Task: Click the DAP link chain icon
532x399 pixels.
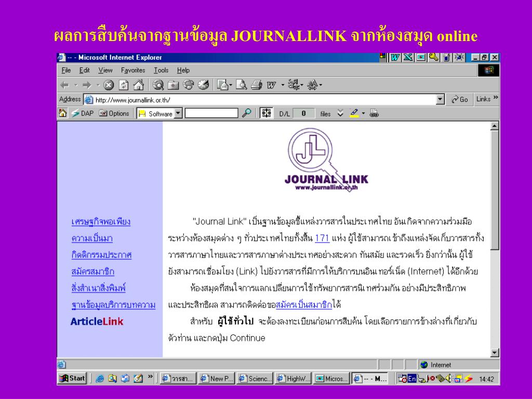Action: 374,113
